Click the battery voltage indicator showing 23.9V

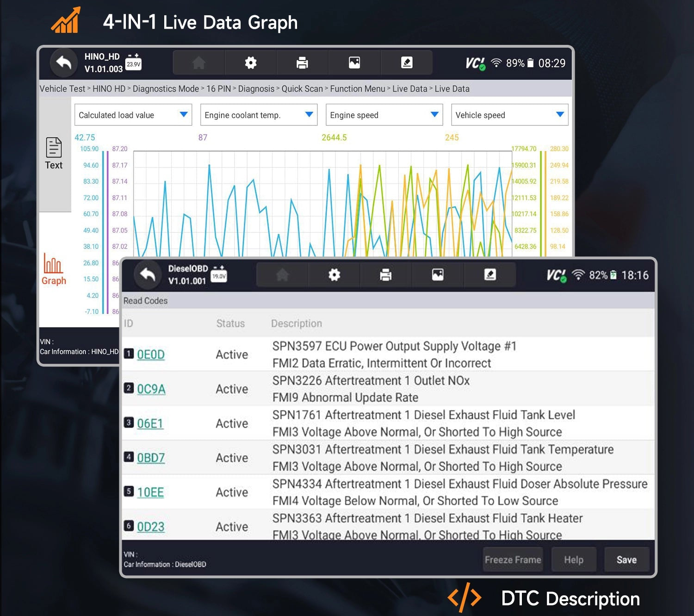(x=133, y=62)
